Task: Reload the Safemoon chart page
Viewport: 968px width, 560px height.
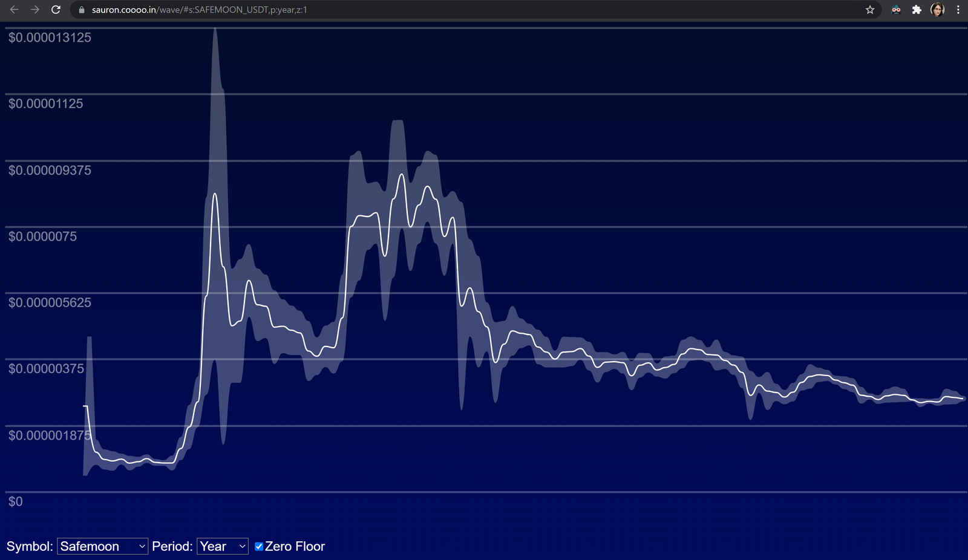Action: 56,10
